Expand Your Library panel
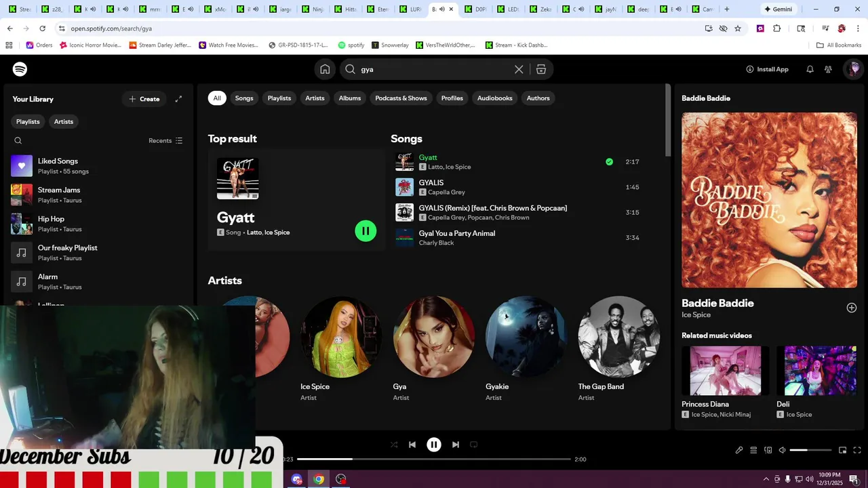The width and height of the screenshot is (868, 488). tap(178, 99)
